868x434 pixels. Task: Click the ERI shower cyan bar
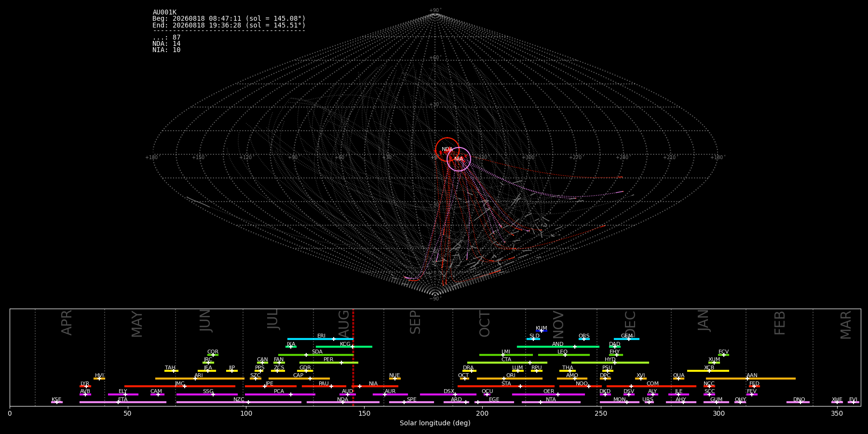click(320, 339)
